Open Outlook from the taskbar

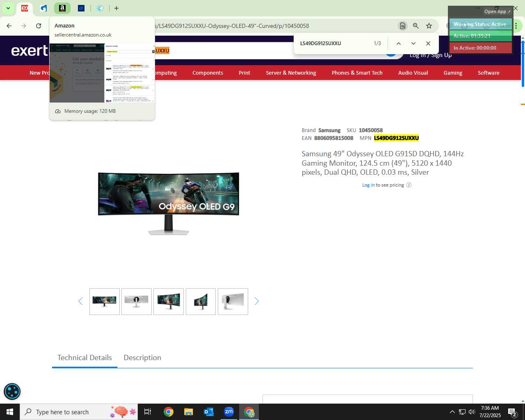209,412
